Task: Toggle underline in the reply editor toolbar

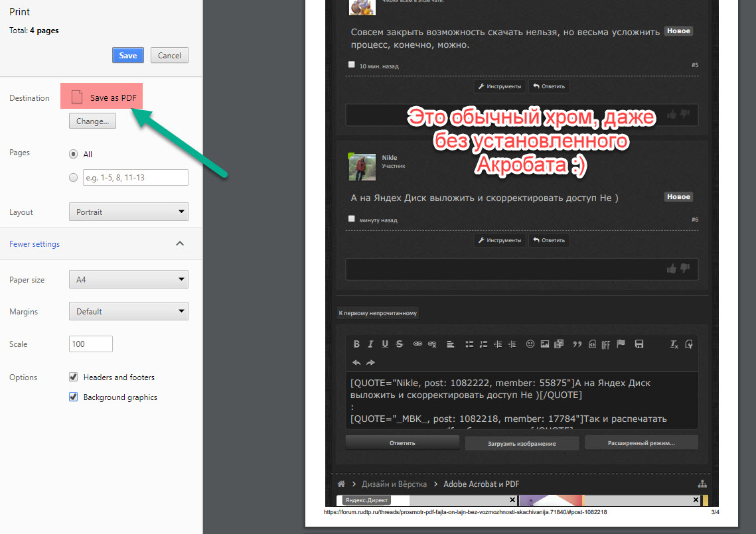Action: coord(385,344)
